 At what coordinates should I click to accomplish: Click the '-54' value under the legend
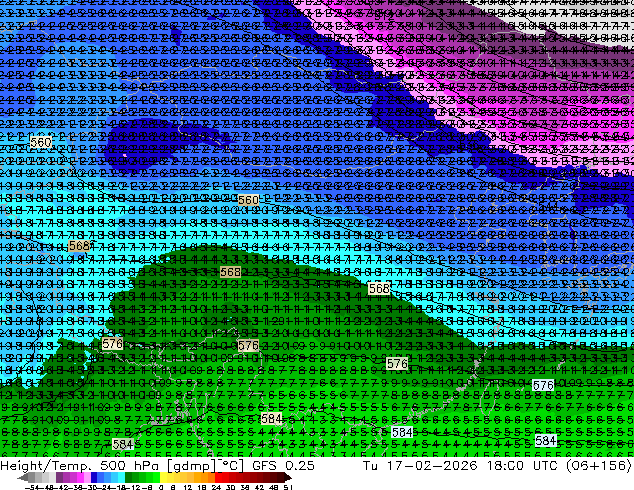click(33, 487)
